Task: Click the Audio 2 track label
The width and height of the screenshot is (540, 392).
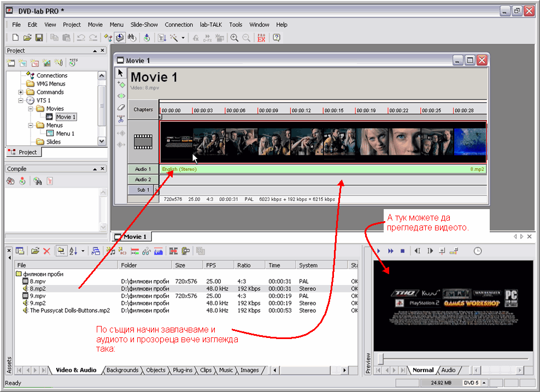Action: click(143, 180)
